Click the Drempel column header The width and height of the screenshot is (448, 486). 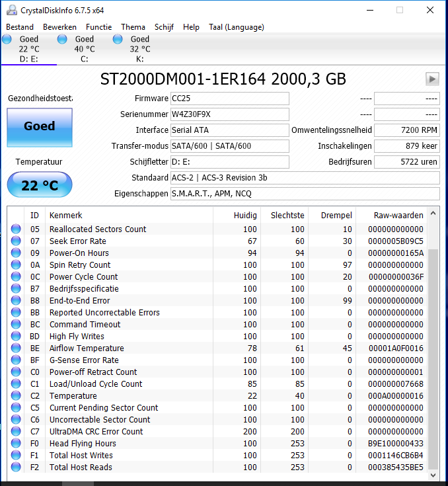pyautogui.click(x=332, y=215)
